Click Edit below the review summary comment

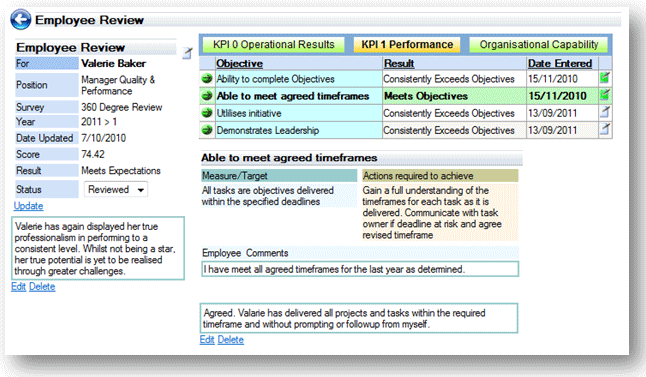19,287
